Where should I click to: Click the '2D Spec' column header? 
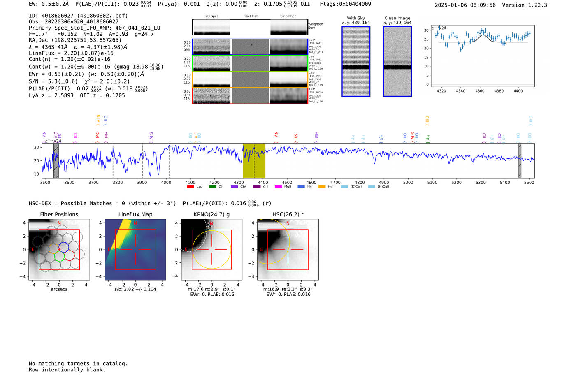[212, 16]
